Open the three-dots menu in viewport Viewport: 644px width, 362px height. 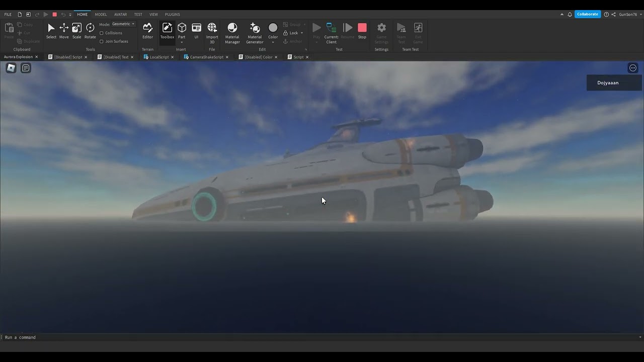coord(633,68)
